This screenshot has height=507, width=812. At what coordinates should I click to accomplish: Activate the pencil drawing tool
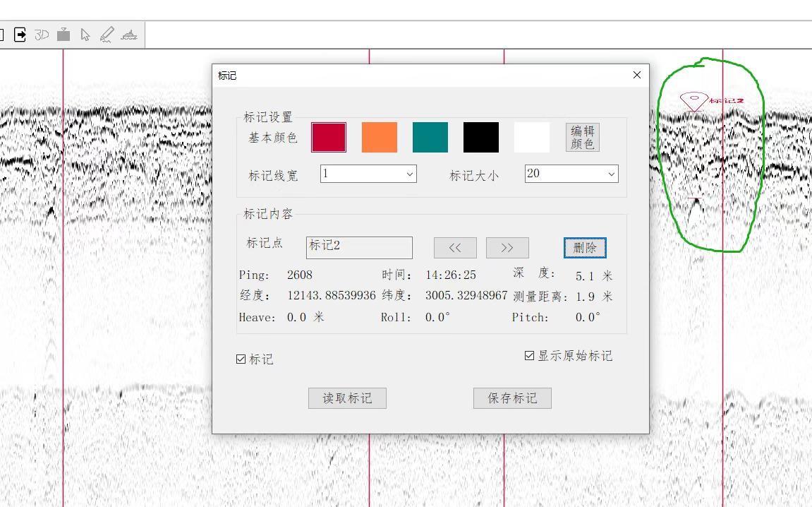tap(107, 35)
